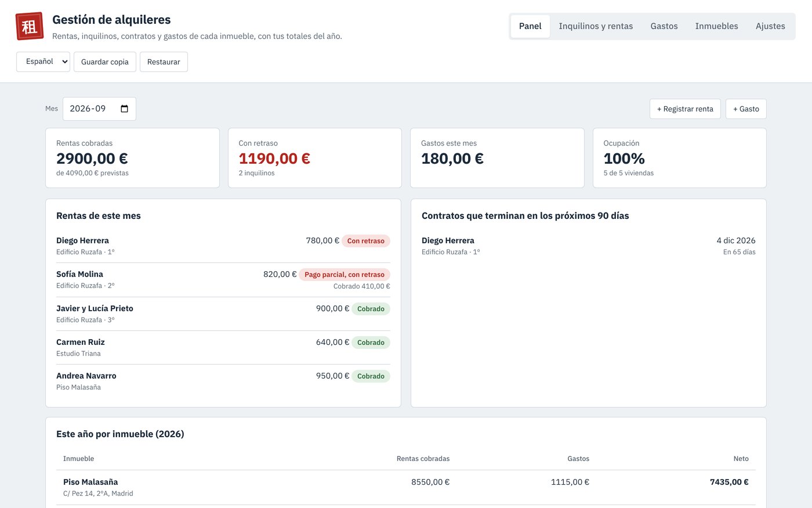812x508 pixels.
Task: Open the Español language dropdown
Action: pyautogui.click(x=43, y=62)
